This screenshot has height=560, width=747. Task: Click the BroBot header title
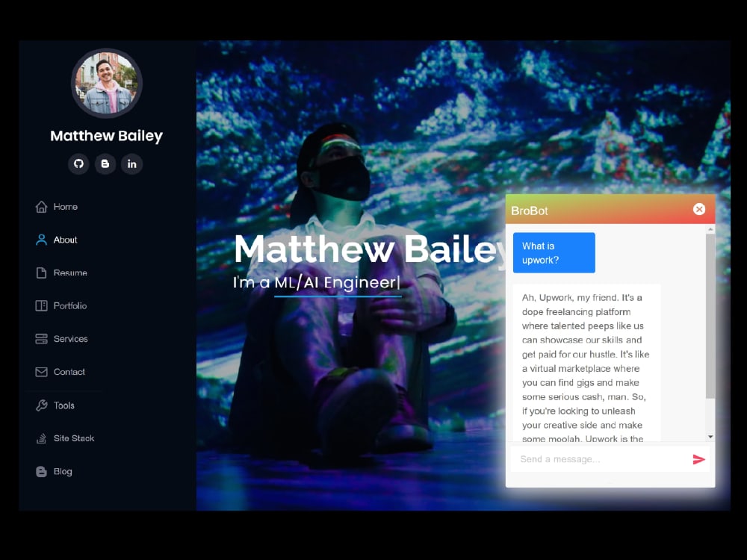[x=530, y=211]
